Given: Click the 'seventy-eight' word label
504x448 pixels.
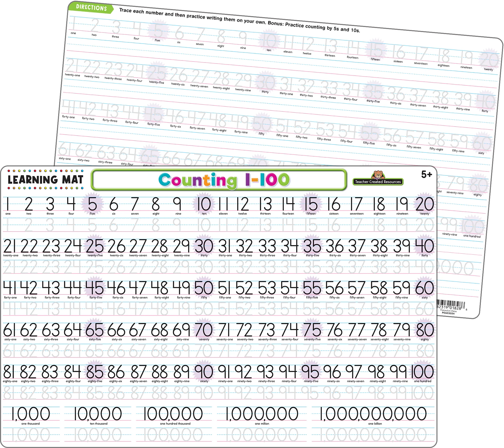Looking at the screenshot, I should pyautogui.click(x=380, y=339).
